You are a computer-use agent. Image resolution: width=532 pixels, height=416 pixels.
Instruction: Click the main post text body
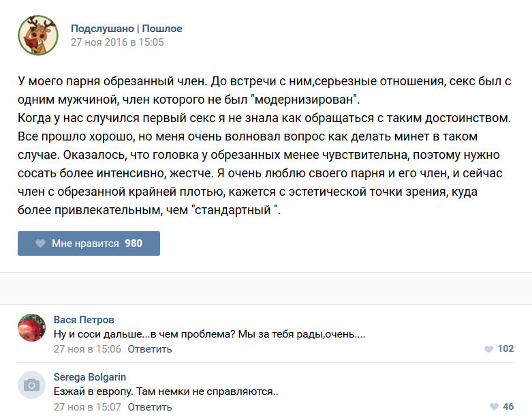pyautogui.click(x=264, y=145)
